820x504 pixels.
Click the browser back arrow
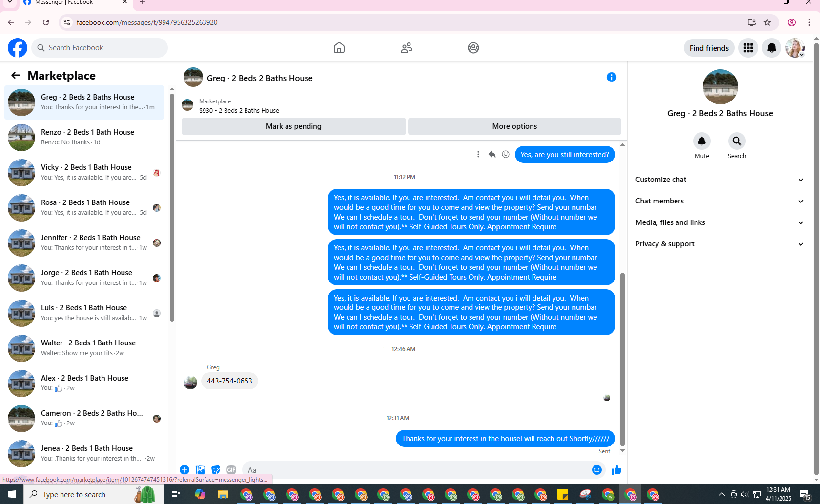[11, 22]
